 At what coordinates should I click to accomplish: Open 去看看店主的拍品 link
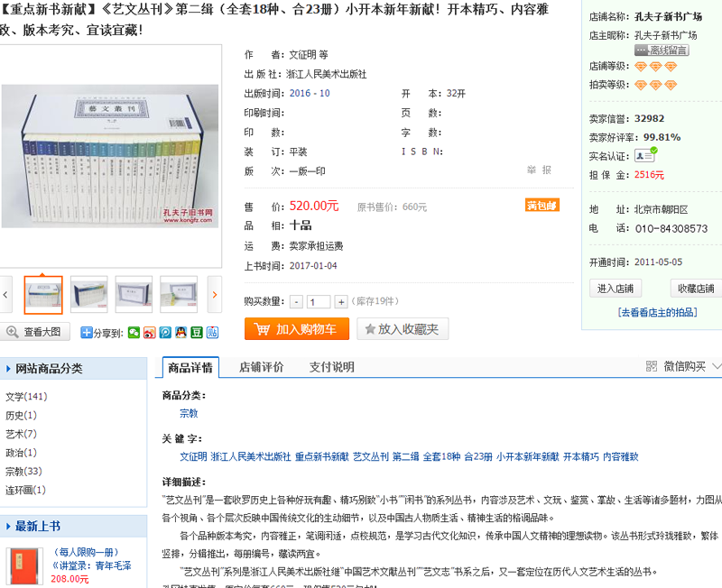658,312
